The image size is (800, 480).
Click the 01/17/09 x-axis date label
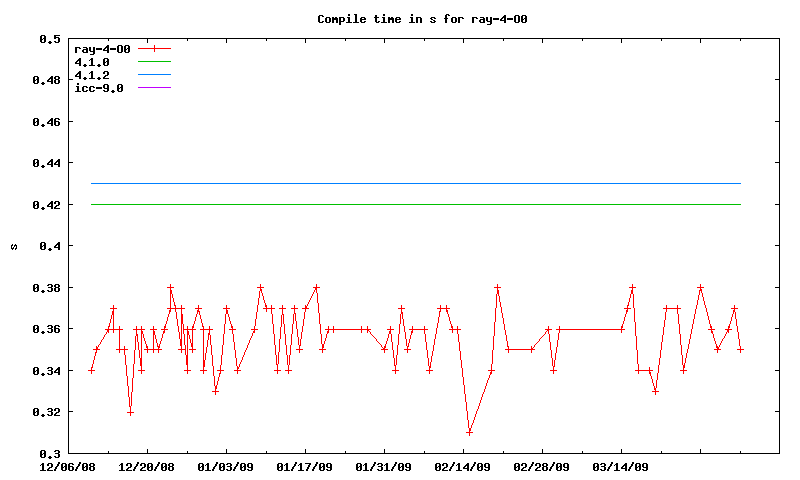pyautogui.click(x=304, y=467)
